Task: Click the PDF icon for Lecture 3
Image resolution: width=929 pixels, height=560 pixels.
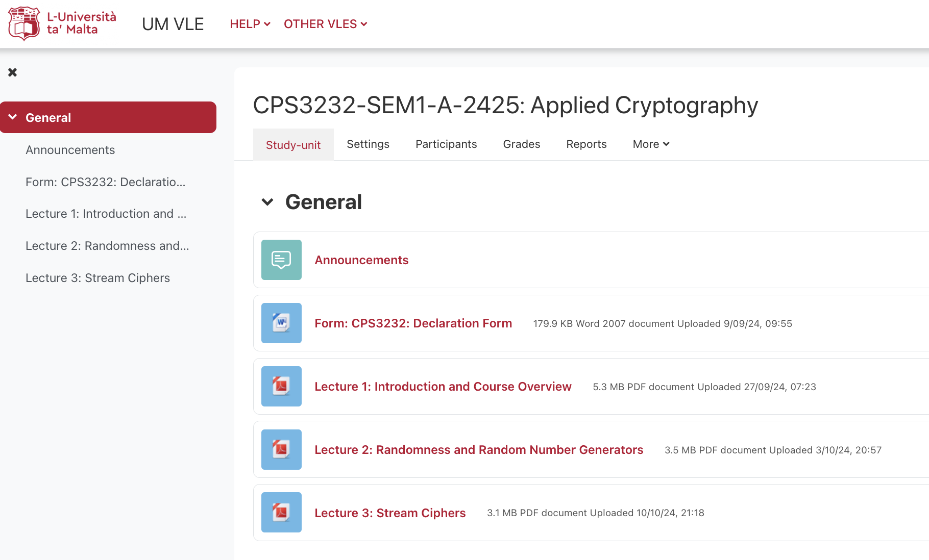Action: [x=281, y=513]
